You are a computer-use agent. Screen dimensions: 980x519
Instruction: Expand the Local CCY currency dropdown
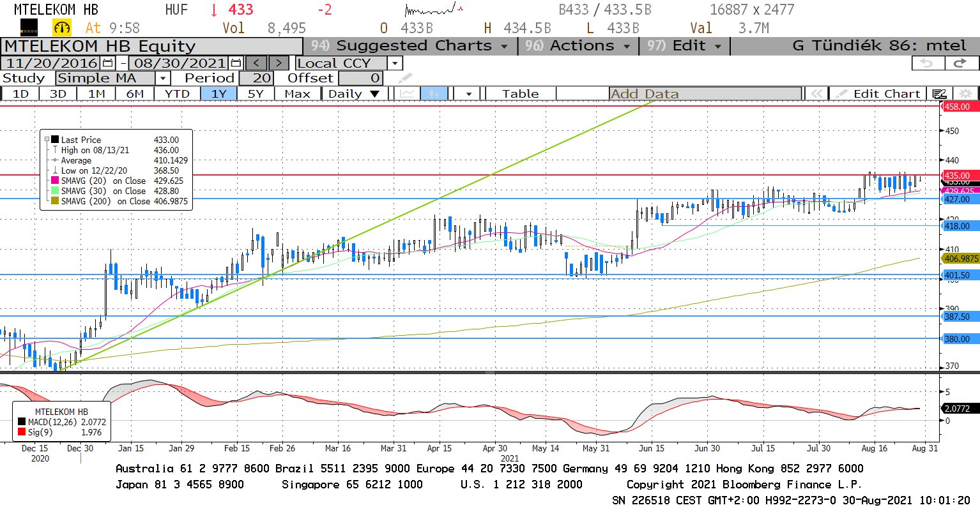(395, 63)
